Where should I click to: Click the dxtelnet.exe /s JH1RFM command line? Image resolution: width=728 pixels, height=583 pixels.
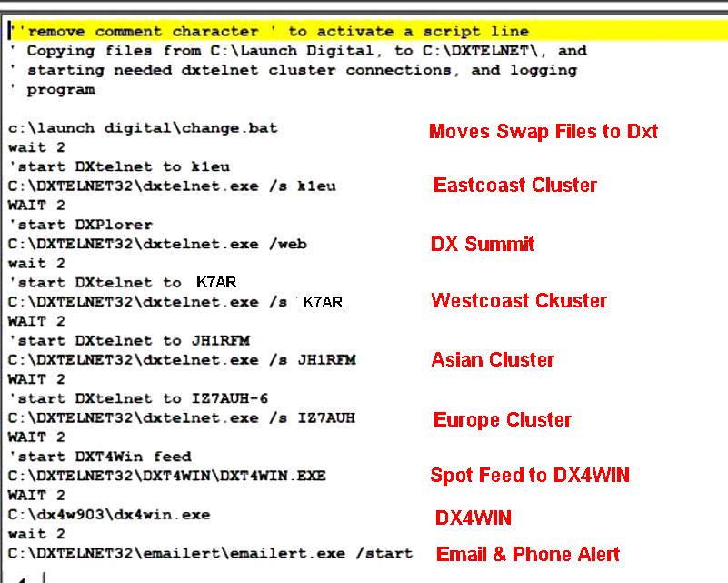click(182, 360)
